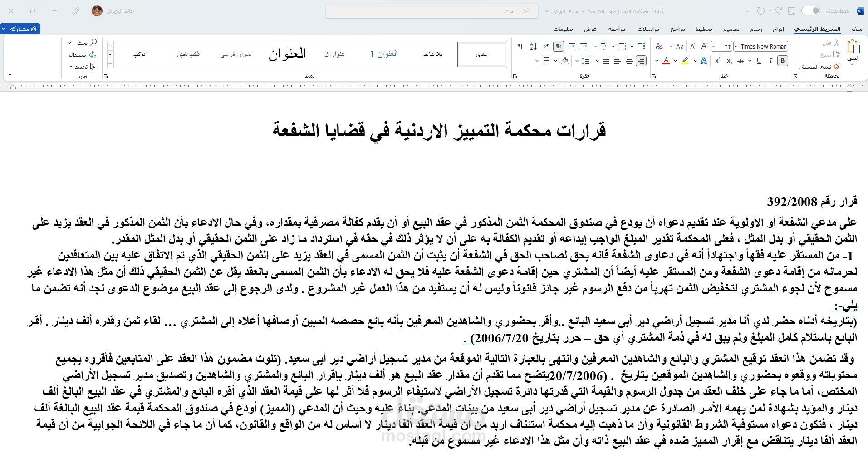Toggle Subscript formatting

point(729,61)
